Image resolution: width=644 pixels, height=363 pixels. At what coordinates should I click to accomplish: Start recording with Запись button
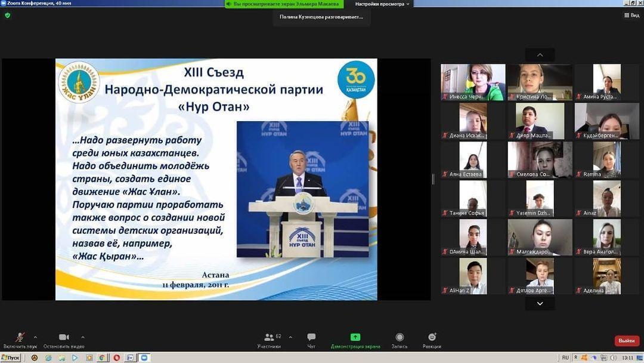point(399,340)
